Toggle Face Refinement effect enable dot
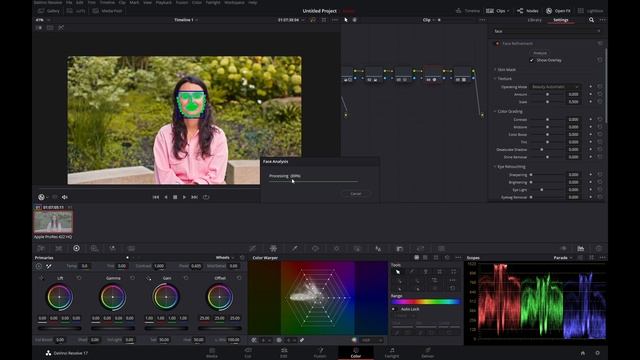The width and height of the screenshot is (640, 360). [497, 43]
